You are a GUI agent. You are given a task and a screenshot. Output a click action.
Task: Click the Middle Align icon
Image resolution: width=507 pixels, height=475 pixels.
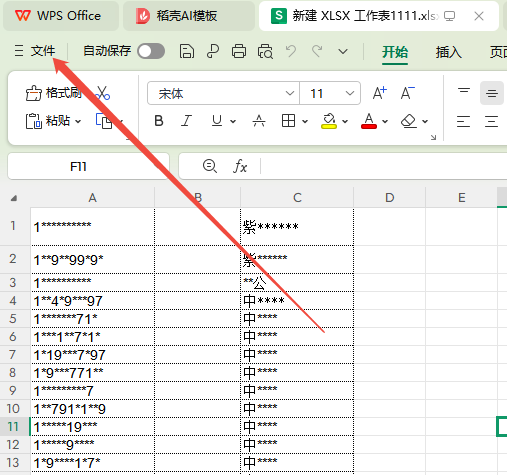(x=492, y=93)
